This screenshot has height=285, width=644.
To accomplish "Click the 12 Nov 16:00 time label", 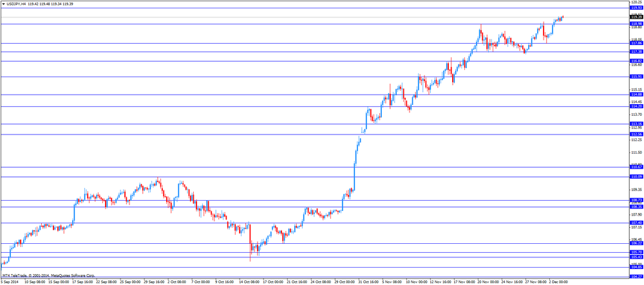I will [440, 282].
